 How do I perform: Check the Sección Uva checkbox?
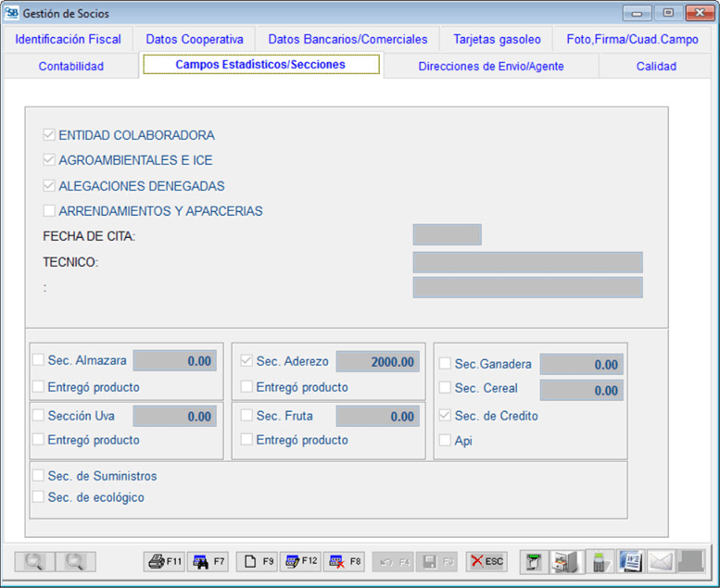(x=39, y=416)
